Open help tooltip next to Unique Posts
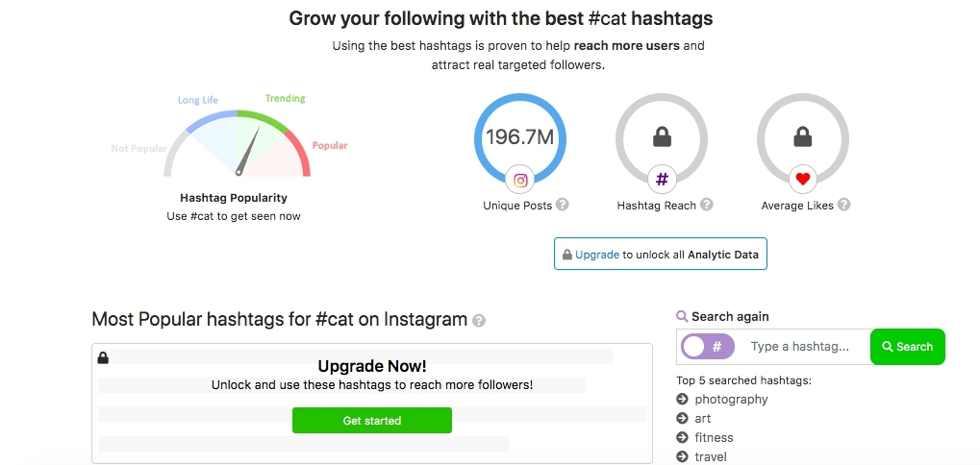This screenshot has height=465, width=980. (x=563, y=205)
